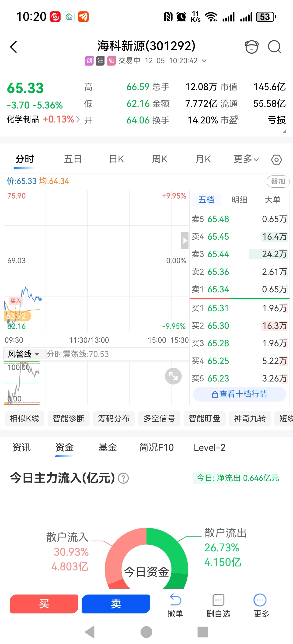Tap the red 买 buy button
Viewport: 293px width, 644px height.
44,604
